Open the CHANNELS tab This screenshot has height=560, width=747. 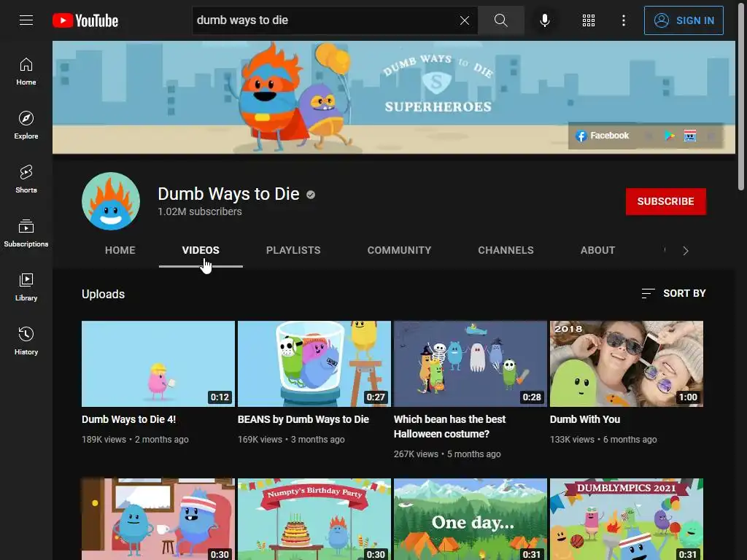coord(506,251)
